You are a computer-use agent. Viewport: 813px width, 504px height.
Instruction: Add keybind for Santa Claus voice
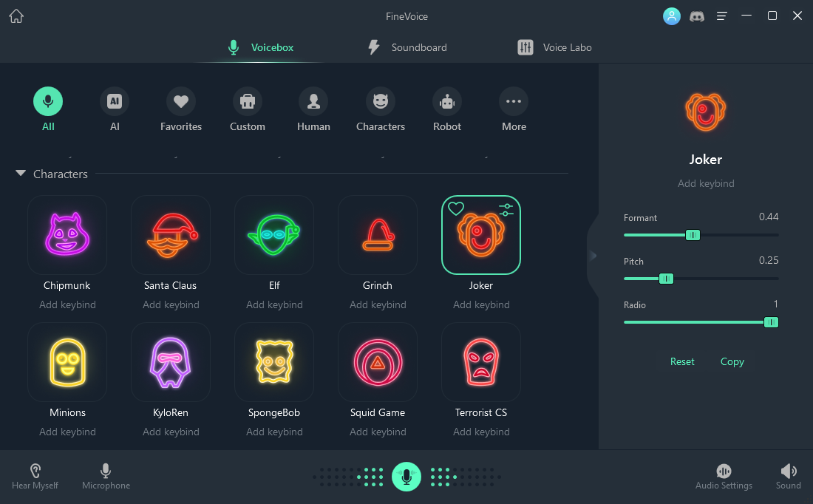pyautogui.click(x=171, y=305)
